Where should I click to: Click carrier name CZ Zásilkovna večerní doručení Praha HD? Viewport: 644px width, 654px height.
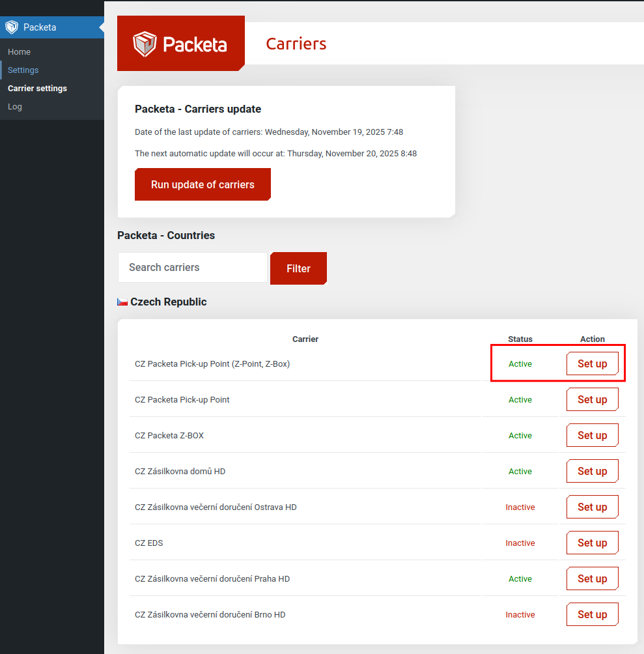[212, 579]
